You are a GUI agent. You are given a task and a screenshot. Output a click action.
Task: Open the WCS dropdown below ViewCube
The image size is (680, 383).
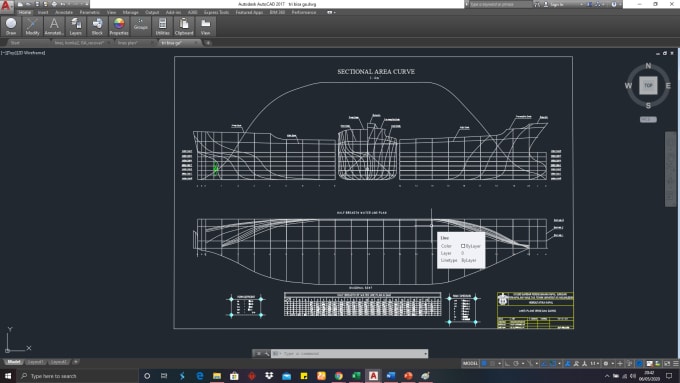pyautogui.click(x=648, y=119)
